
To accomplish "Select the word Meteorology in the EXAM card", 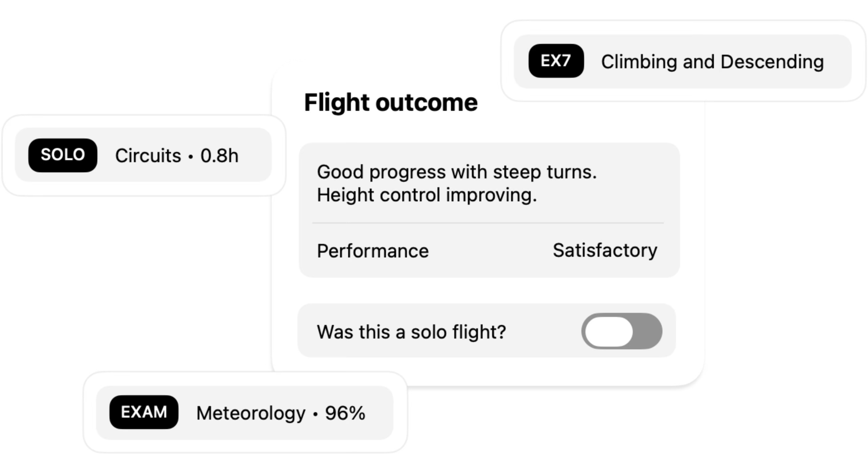I will click(251, 413).
